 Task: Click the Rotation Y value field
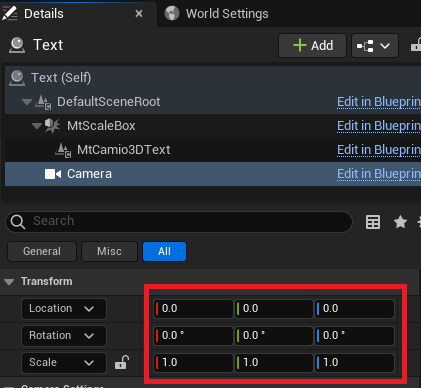coord(274,336)
